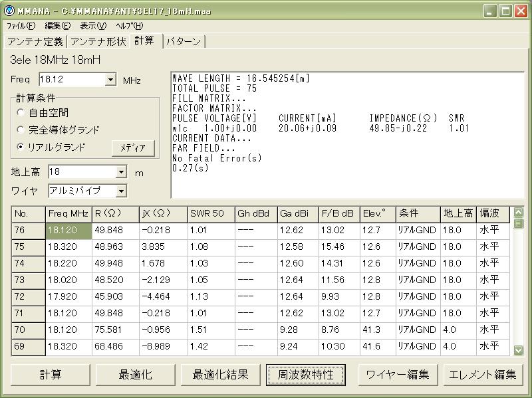The height and width of the screenshot is (398, 532).
Task: Select the 計算 tab
Action: [145, 41]
